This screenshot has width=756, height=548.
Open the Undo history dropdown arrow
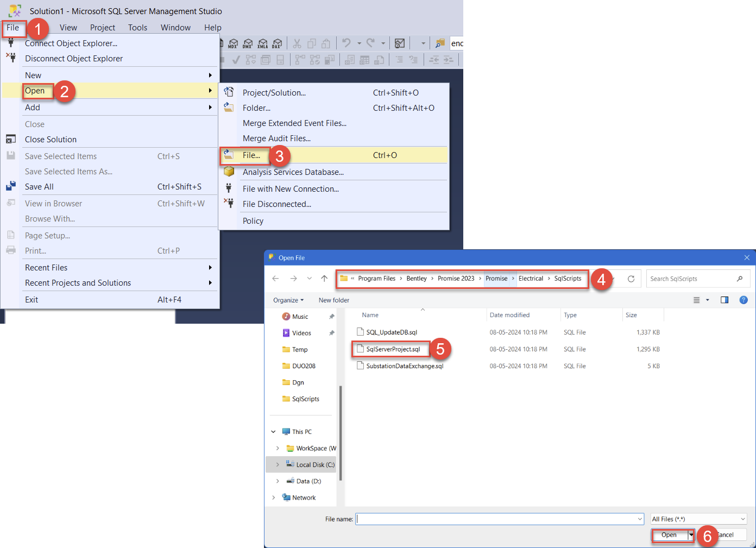[359, 43]
